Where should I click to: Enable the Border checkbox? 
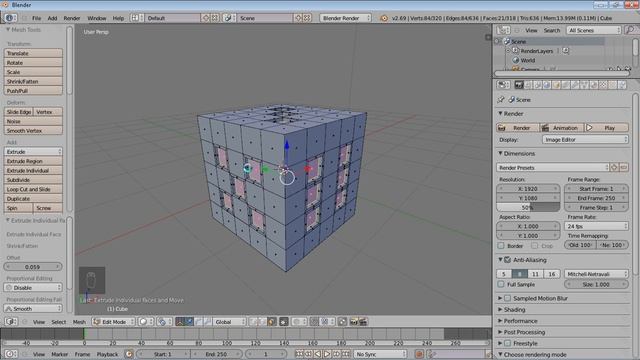(x=501, y=246)
